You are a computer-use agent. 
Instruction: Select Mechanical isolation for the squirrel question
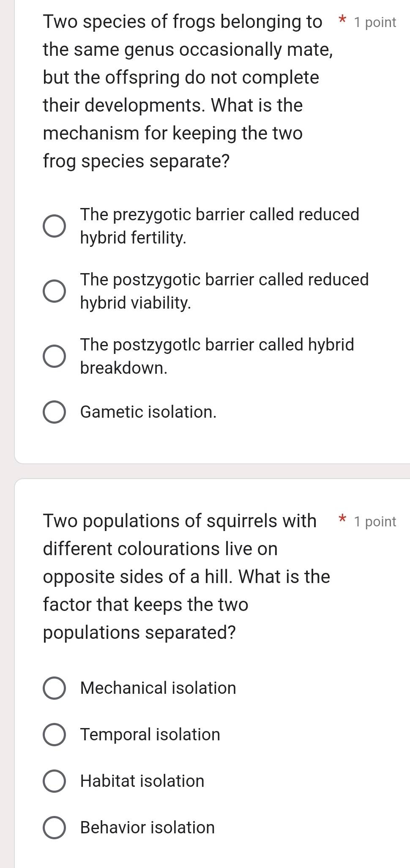click(54, 687)
